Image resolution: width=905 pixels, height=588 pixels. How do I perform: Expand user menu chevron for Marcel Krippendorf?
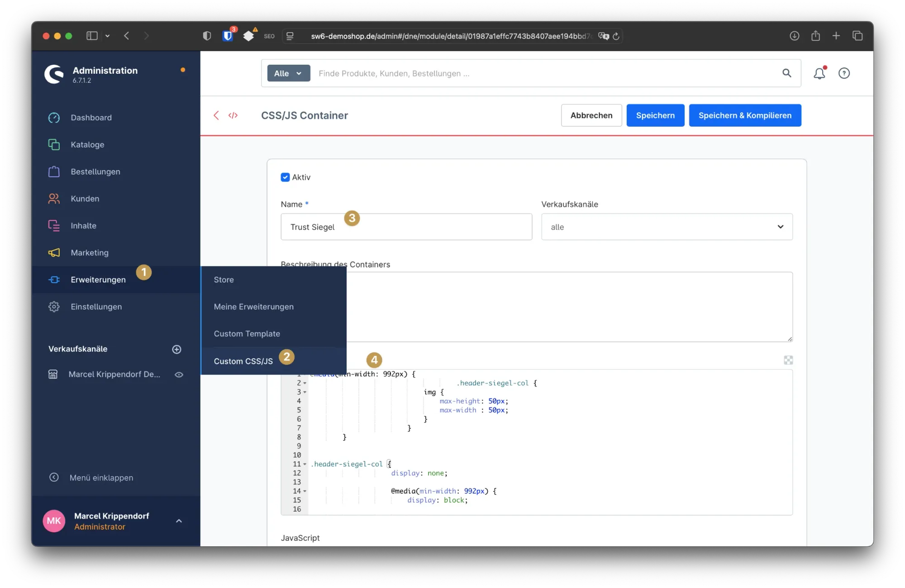(x=179, y=521)
